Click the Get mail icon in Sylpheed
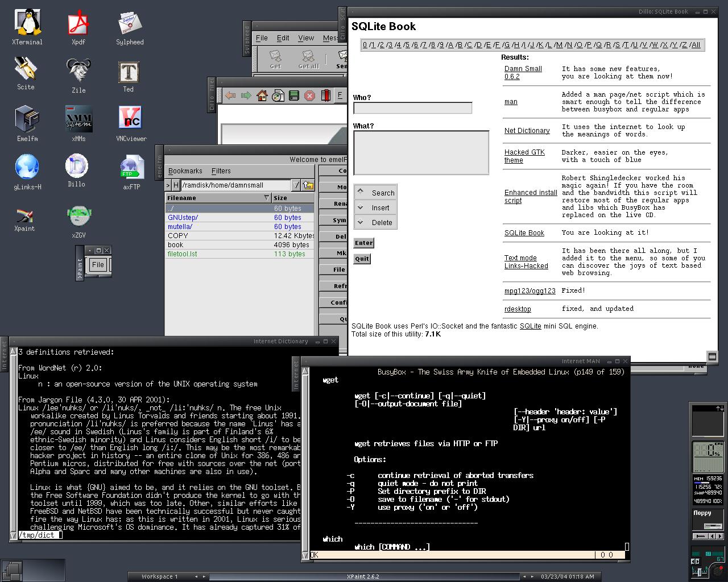Screen dimensions: 728x582 point(276,60)
